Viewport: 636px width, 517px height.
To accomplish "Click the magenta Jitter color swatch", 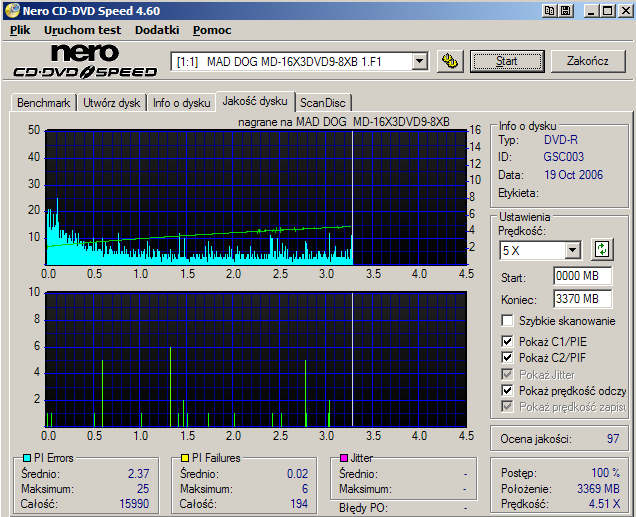I will click(x=344, y=458).
